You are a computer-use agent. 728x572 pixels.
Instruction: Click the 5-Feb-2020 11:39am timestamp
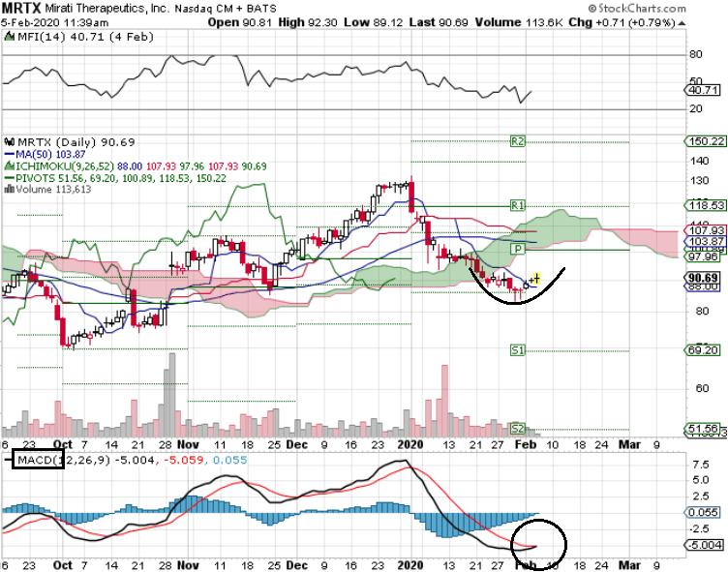click(55, 22)
